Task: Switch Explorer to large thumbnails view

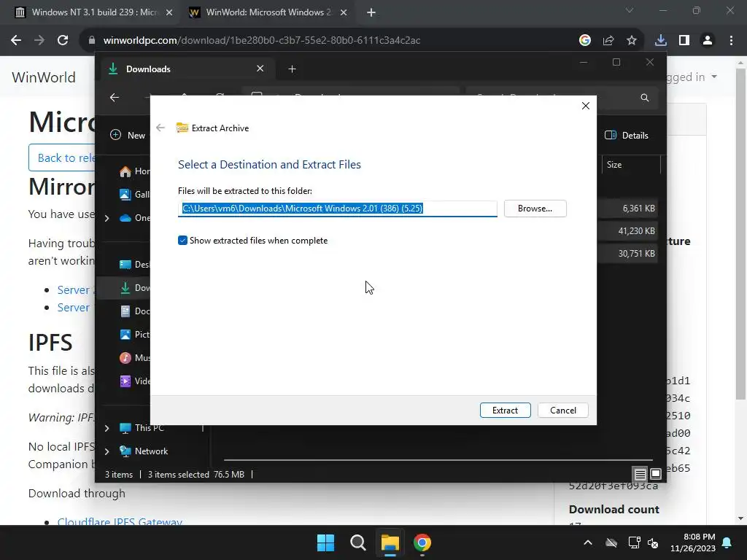Action: click(x=656, y=474)
